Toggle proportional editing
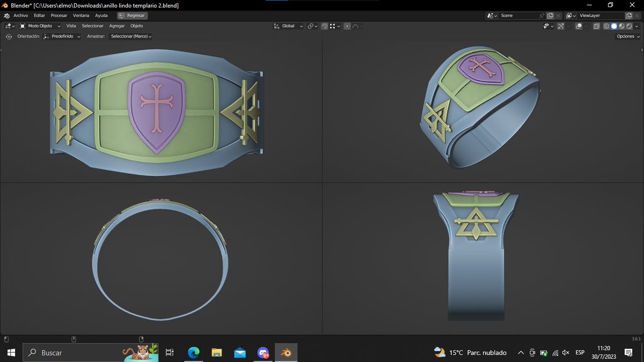The width and height of the screenshot is (644, 362). pos(347,26)
